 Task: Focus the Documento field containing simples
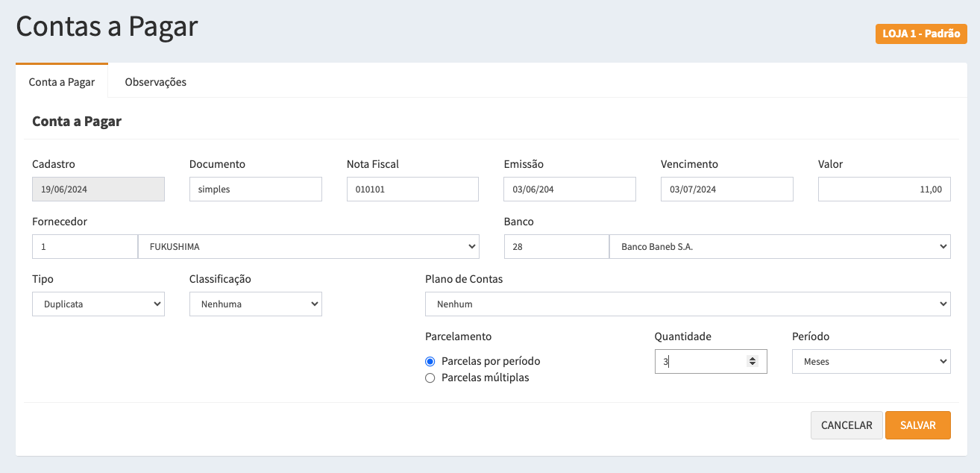(x=255, y=189)
